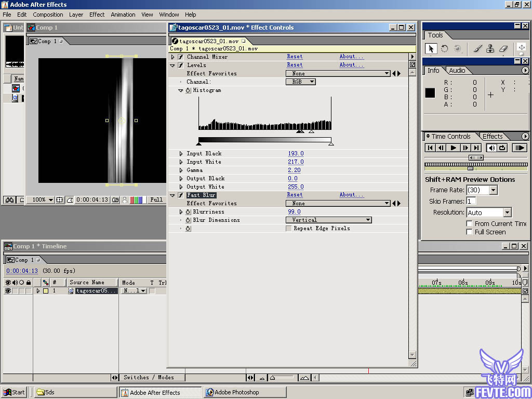
Task: Select the Eraser tool
Action: tap(503, 49)
